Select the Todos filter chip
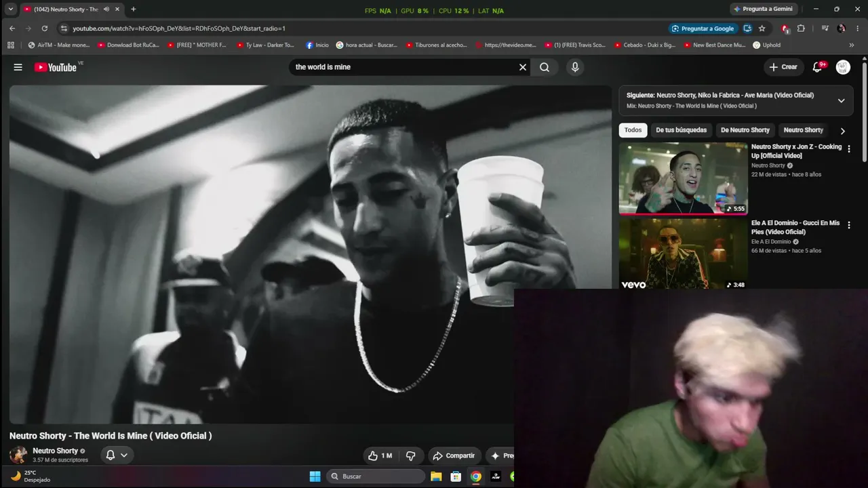The image size is (868, 488). point(633,130)
